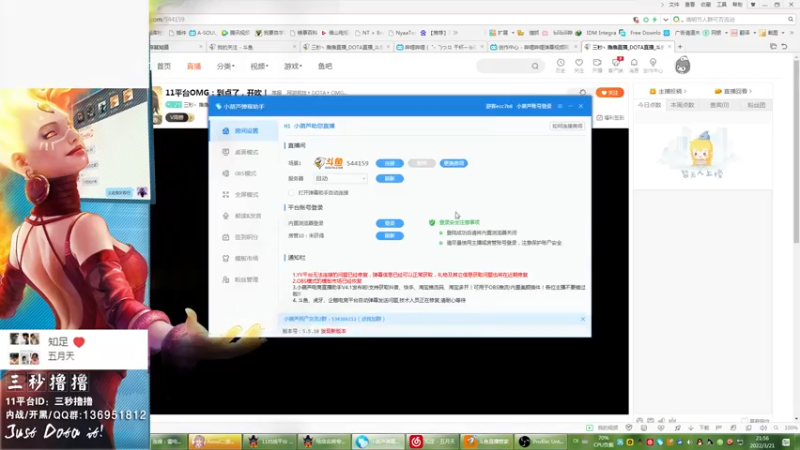Screen dimensions: 800x450
Task: Open the Douyu followed-streamers heart icon
Action: click(x=579, y=65)
